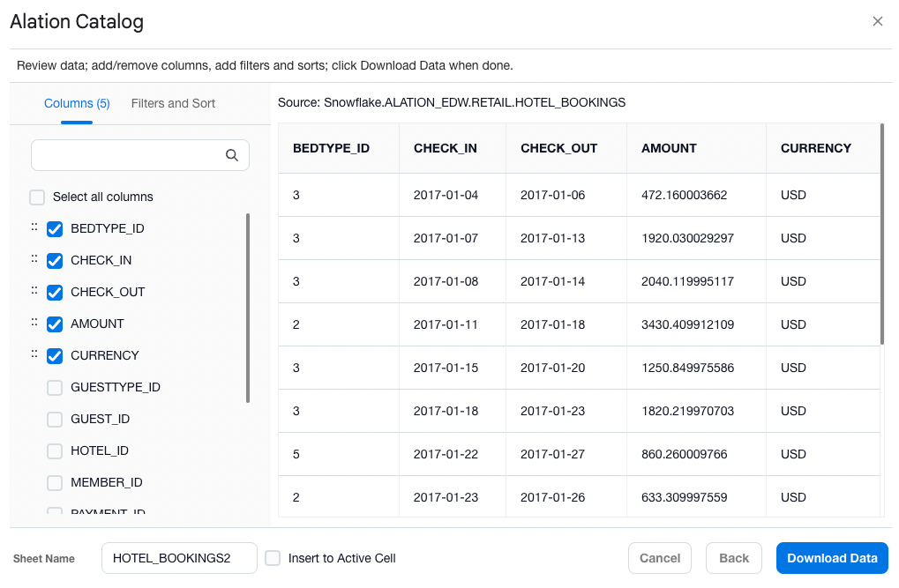Uncheck the CURRENCY column checkbox
This screenshot has height=588, width=899.
[x=55, y=356]
